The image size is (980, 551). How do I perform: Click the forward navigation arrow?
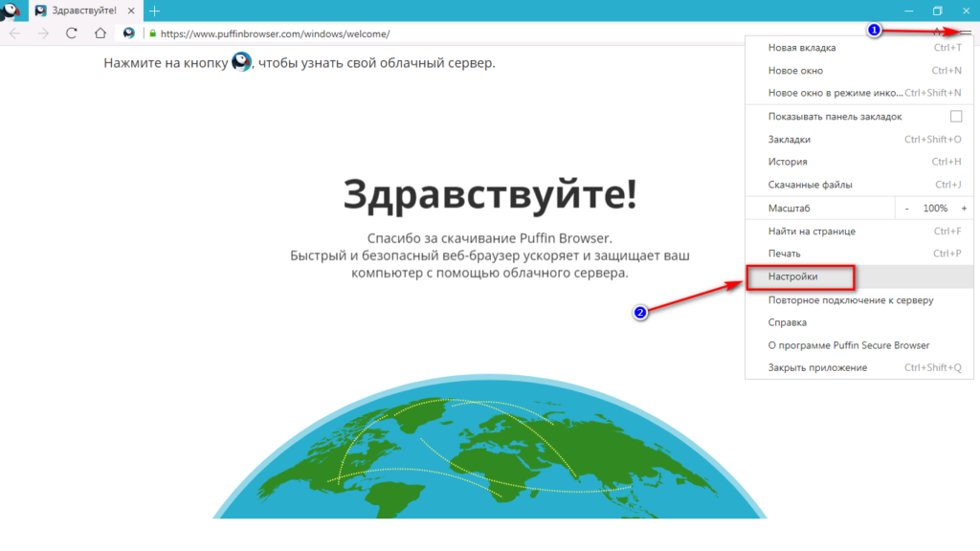click(43, 33)
